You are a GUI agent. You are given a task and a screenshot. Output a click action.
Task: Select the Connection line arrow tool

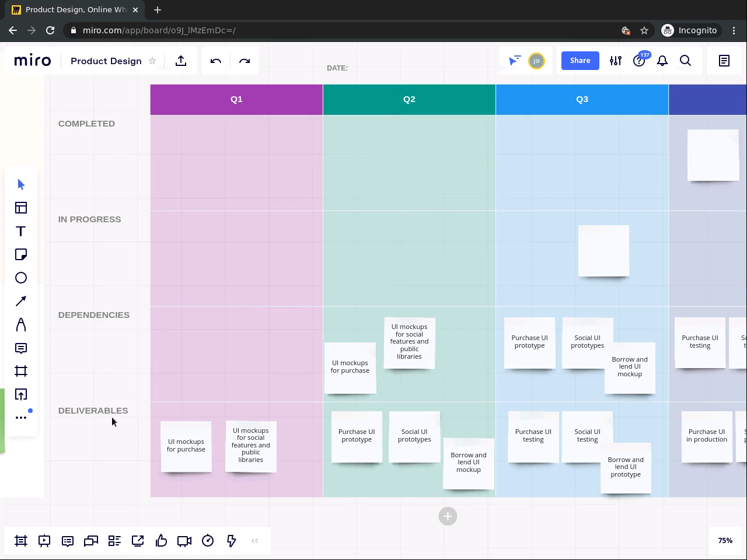tap(21, 302)
